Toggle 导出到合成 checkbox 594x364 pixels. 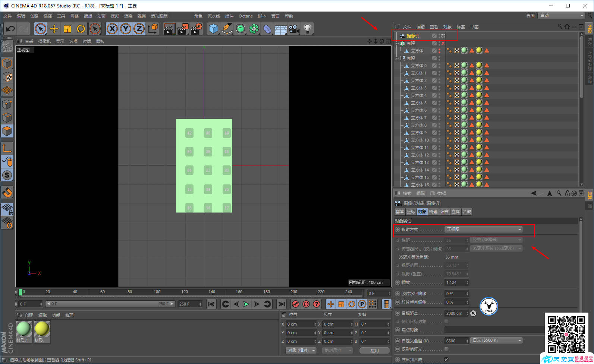pos(446,360)
